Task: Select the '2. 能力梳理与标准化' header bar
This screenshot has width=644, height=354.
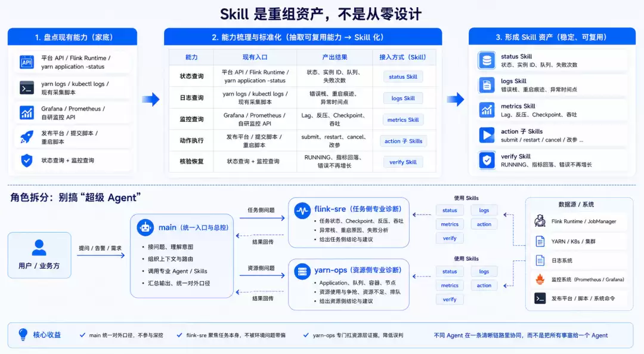Action: 303,36
